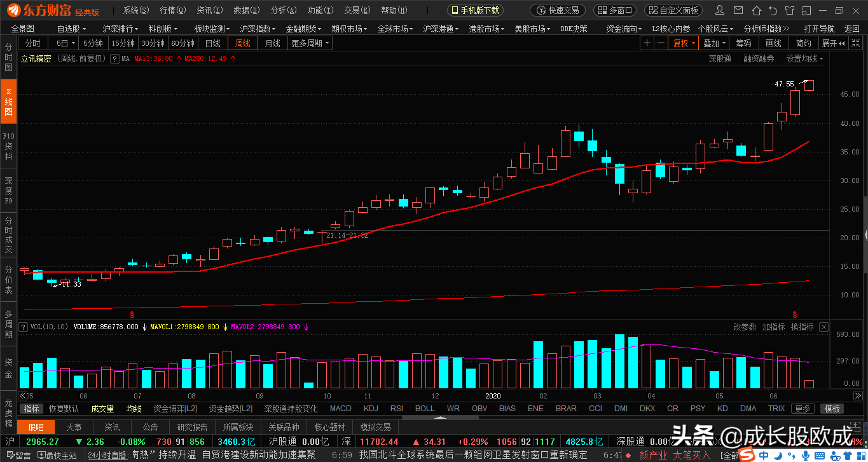868x462 pixels.
Task: Toggle 成交量 volume indicator
Action: (102, 409)
